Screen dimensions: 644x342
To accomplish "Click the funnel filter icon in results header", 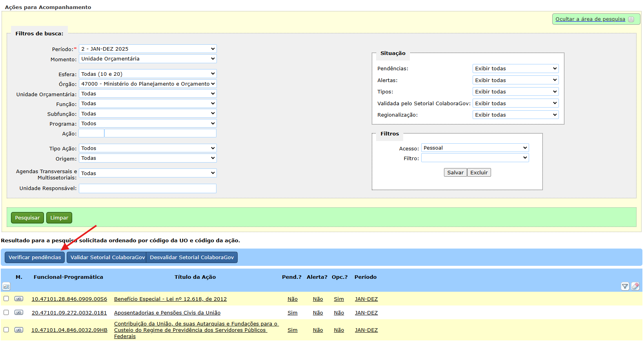I will pyautogui.click(x=625, y=286).
